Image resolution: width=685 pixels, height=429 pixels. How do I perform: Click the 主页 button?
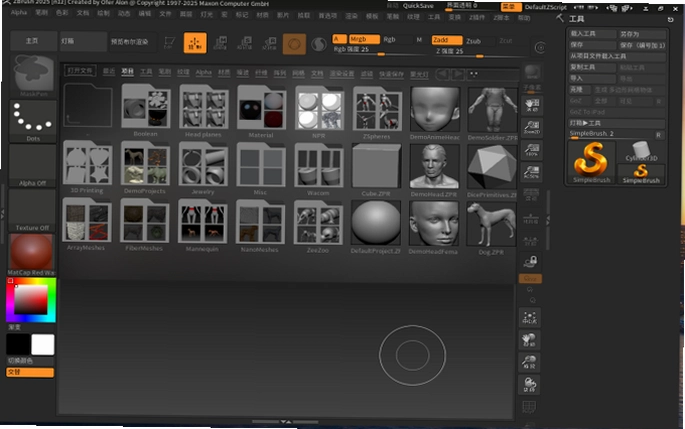[x=33, y=41]
